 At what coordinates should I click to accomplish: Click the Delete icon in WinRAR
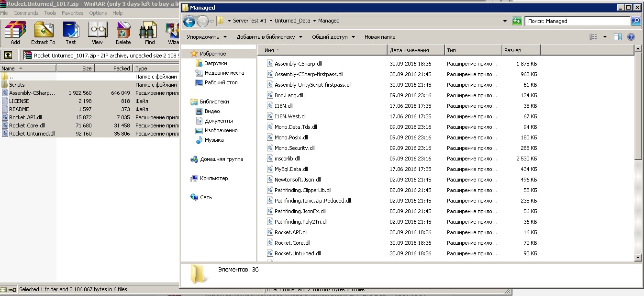[123, 33]
